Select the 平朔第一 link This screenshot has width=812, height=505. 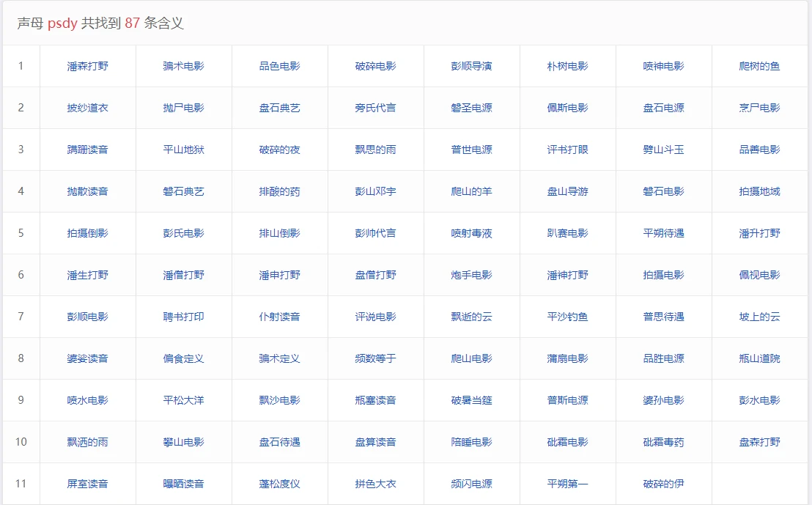point(567,484)
